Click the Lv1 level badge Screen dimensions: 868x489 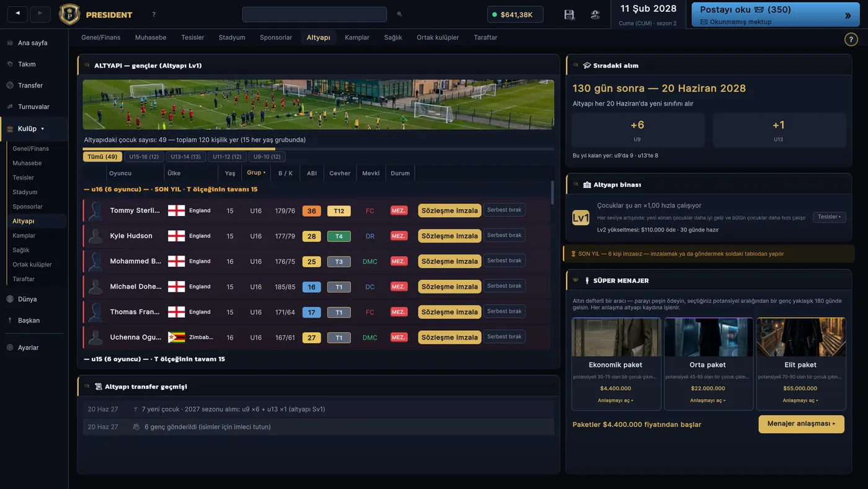point(581,218)
